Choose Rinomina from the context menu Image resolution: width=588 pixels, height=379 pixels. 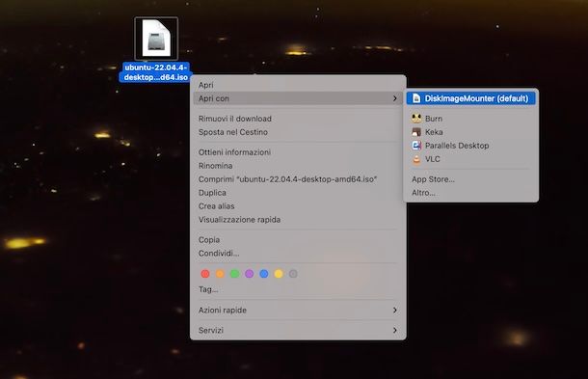(298, 166)
